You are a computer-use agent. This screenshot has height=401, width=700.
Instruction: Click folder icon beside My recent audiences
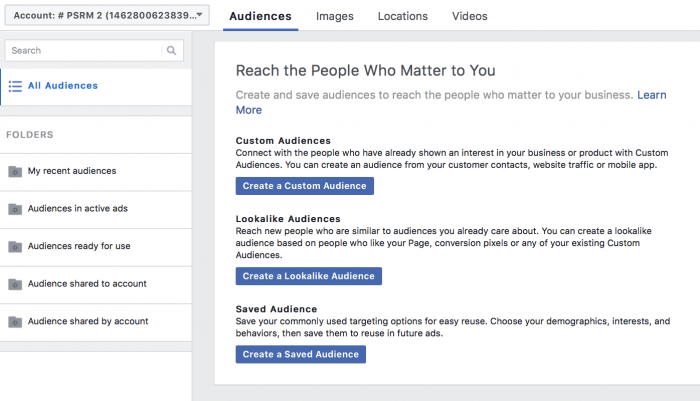coord(15,171)
